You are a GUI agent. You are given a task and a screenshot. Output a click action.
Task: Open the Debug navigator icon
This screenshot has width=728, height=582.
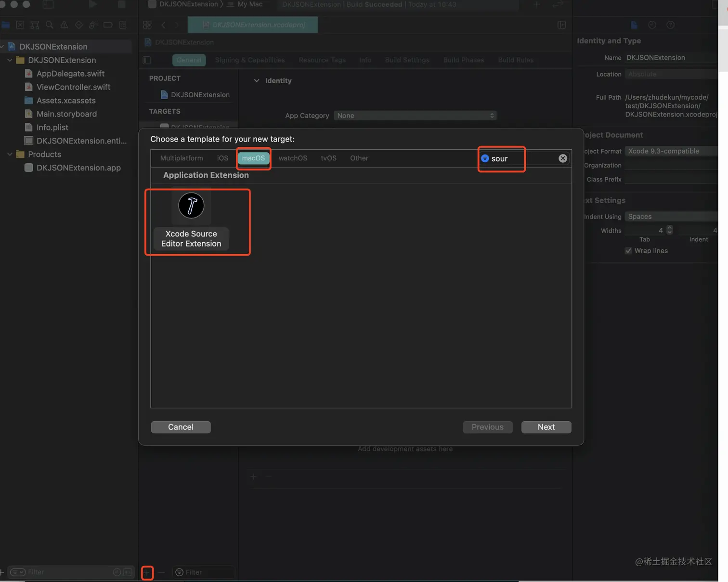(x=93, y=25)
